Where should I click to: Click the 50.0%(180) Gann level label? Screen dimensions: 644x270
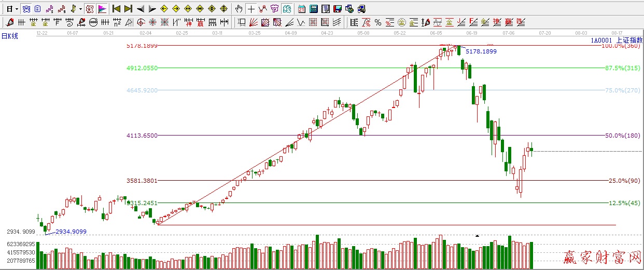pyautogui.click(x=622, y=136)
